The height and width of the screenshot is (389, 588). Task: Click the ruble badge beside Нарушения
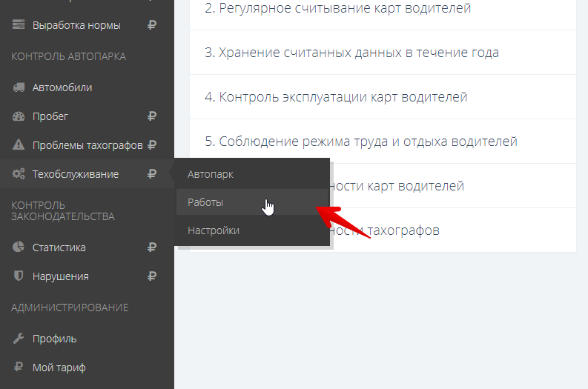tap(152, 276)
